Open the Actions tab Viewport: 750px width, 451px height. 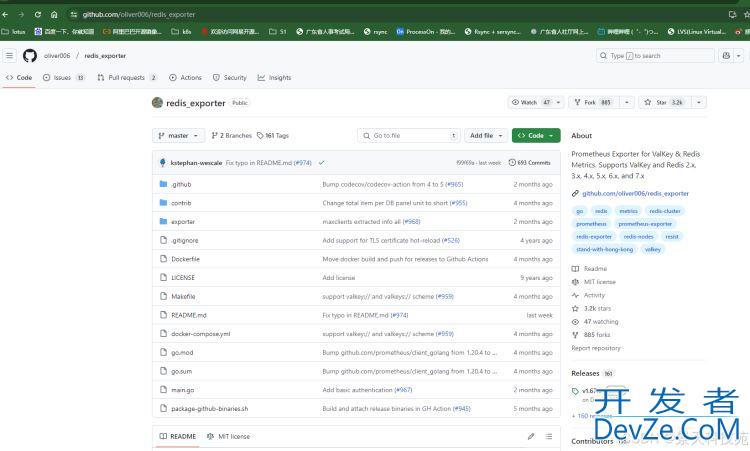click(x=186, y=77)
